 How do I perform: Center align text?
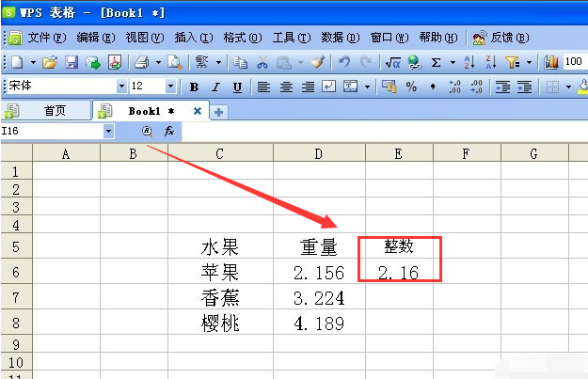(287, 87)
